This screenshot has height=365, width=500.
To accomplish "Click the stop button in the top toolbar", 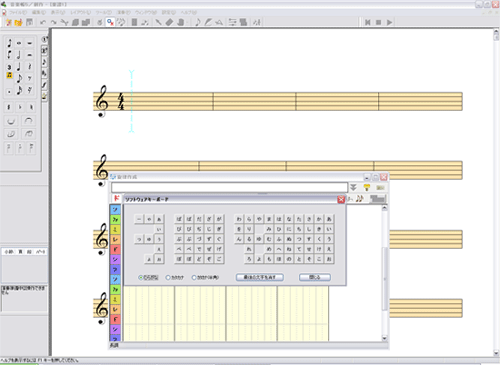I will click(378, 22).
